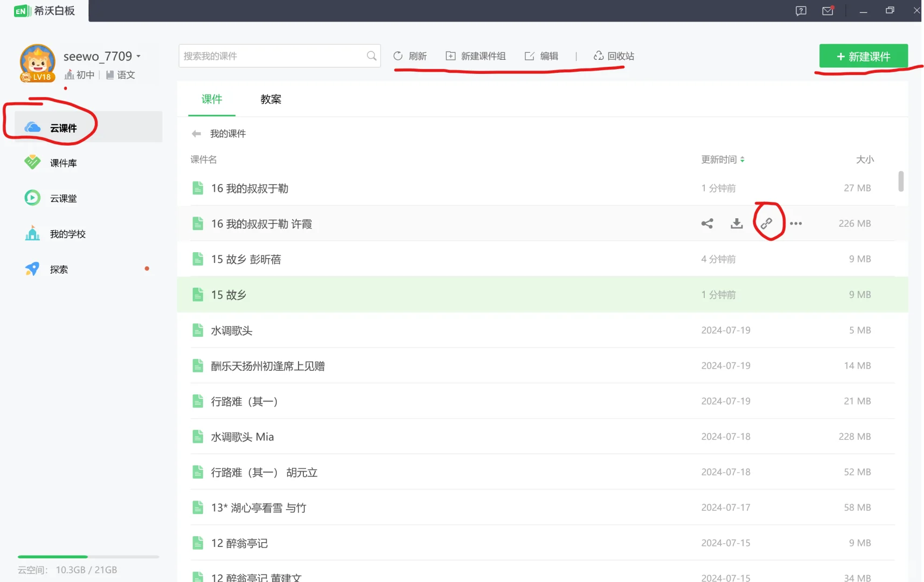Click the green 新建课件 button

863,57
